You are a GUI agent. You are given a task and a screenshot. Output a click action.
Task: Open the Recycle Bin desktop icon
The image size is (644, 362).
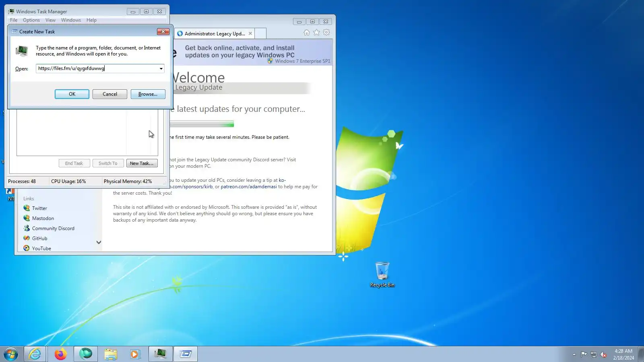[382, 275]
